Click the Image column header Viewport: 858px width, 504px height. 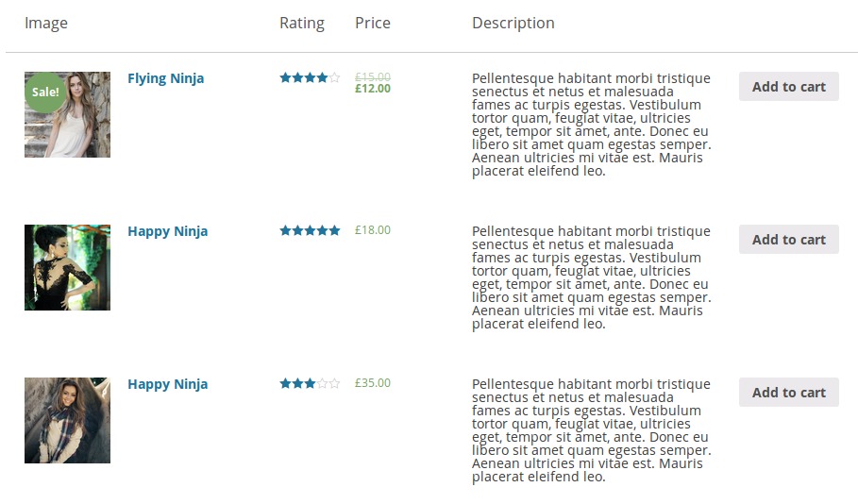pos(46,23)
